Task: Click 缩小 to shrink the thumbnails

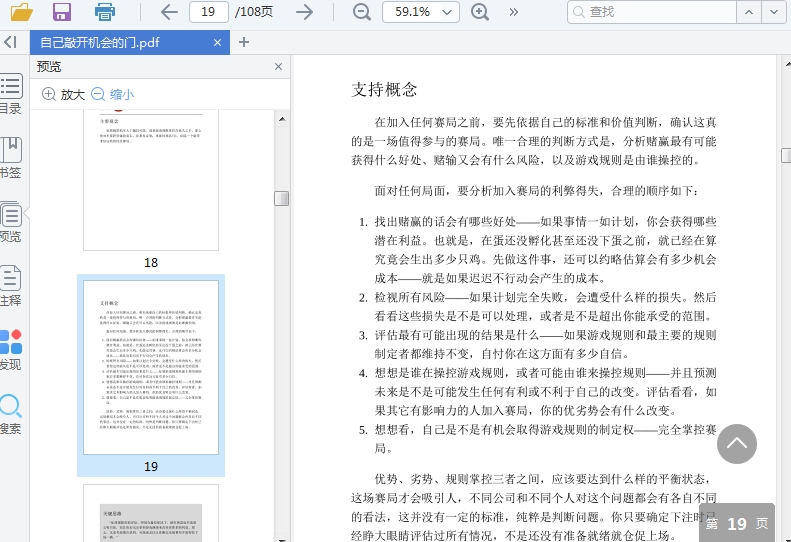Action: [x=112, y=94]
